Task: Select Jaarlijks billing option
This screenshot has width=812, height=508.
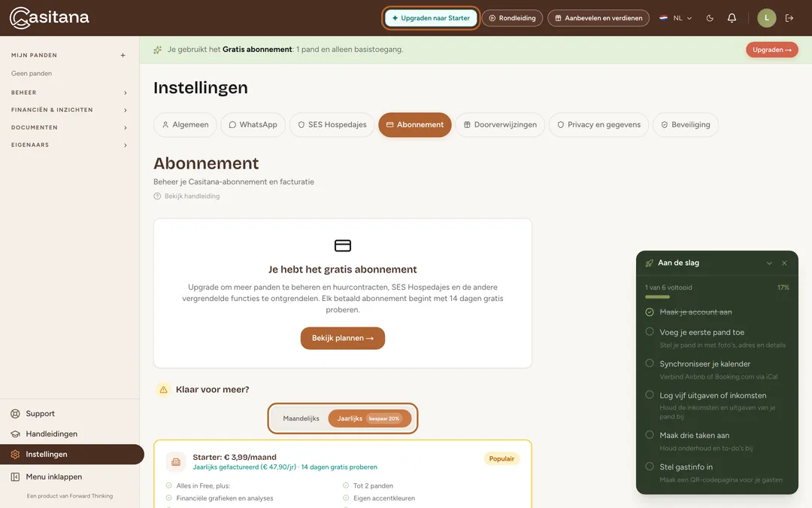Action: (370, 418)
